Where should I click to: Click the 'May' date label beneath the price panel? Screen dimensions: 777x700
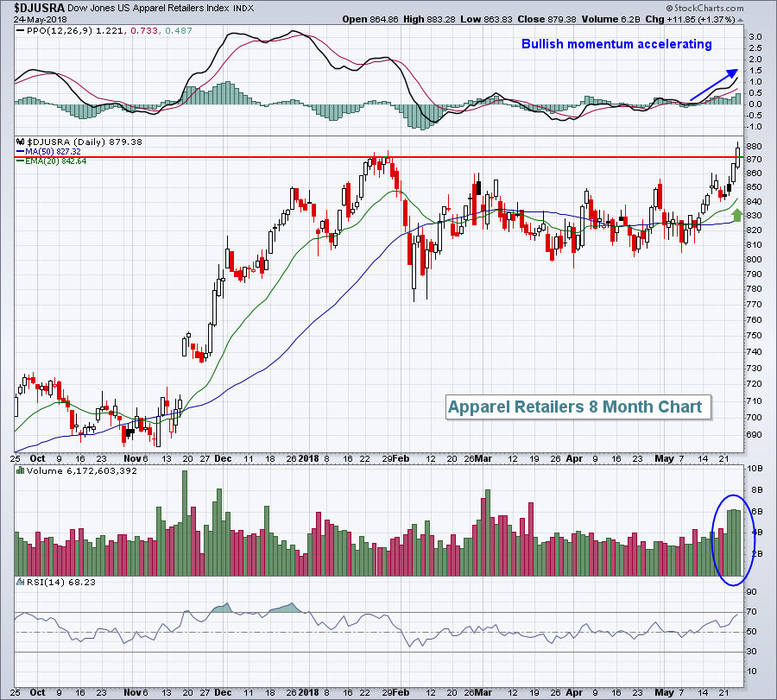[x=665, y=458]
